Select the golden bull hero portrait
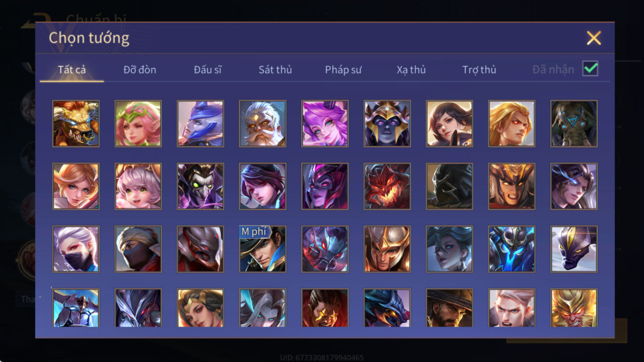 click(x=76, y=123)
